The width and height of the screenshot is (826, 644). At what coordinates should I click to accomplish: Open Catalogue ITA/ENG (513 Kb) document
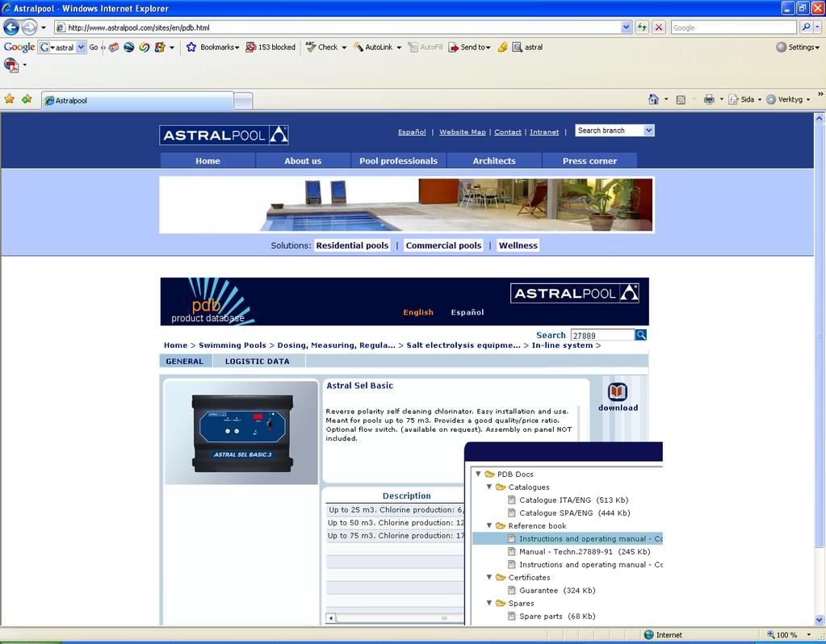click(x=573, y=500)
